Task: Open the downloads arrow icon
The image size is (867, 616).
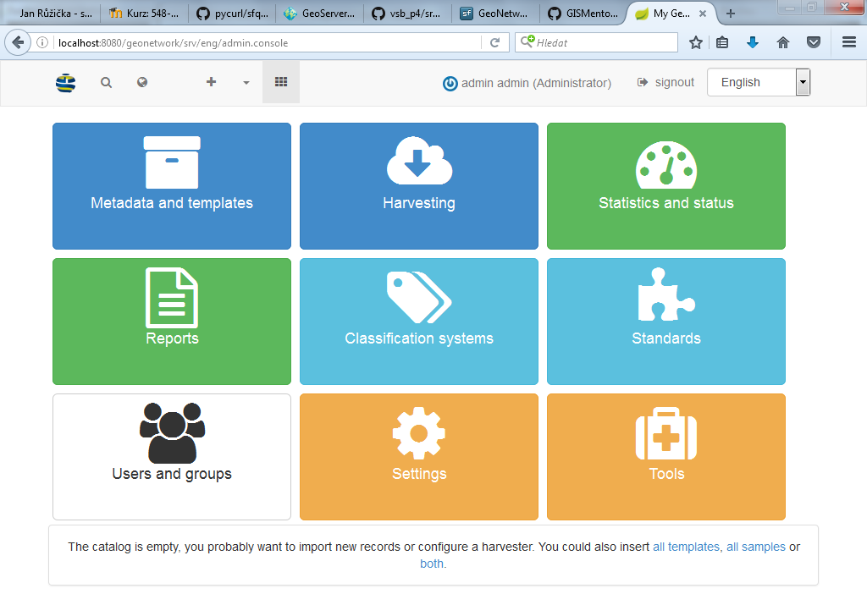Action: click(x=753, y=42)
